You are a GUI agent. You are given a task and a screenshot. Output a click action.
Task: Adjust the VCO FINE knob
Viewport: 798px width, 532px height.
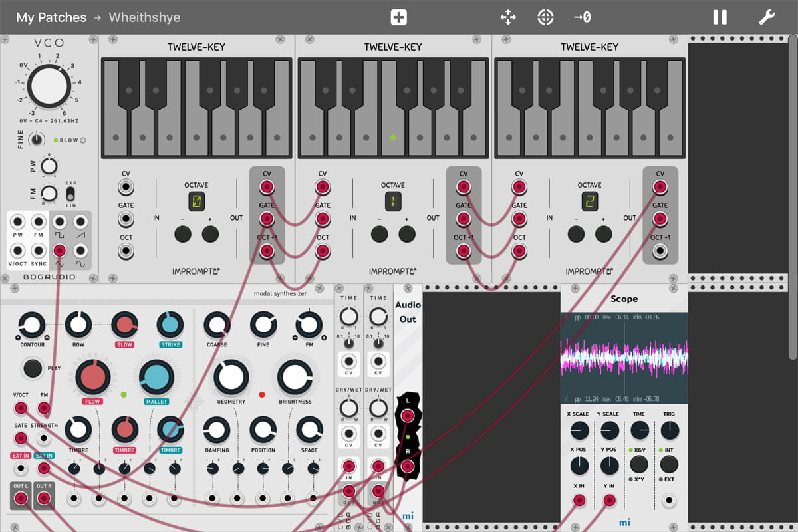[x=37, y=140]
